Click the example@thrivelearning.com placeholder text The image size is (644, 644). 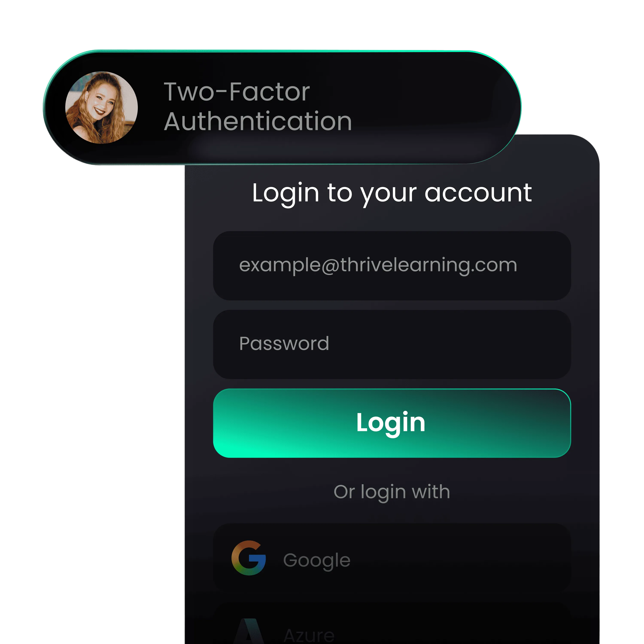(378, 266)
